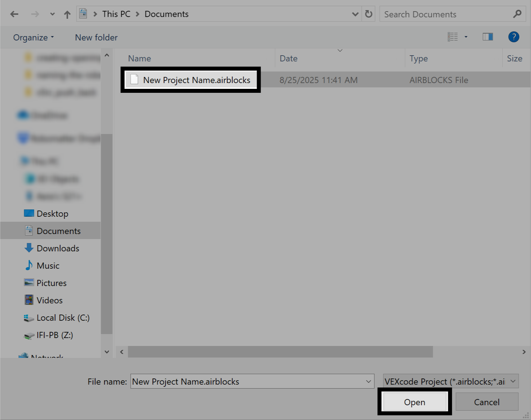Click the change view icon
Viewport: 531px width, 420px height.
(x=453, y=36)
